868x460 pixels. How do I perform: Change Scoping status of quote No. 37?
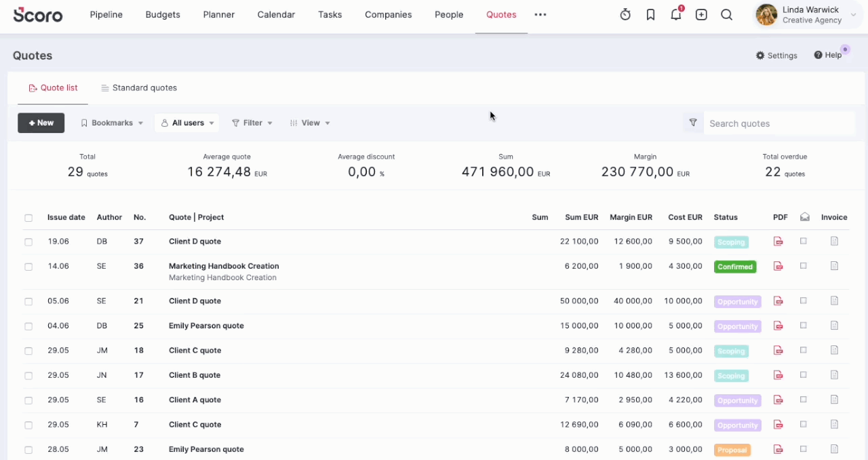[x=731, y=242]
